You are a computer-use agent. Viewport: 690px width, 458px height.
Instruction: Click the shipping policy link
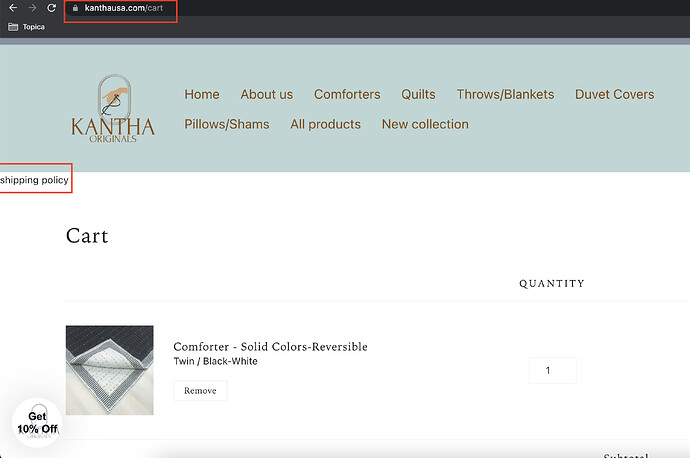[x=34, y=180]
